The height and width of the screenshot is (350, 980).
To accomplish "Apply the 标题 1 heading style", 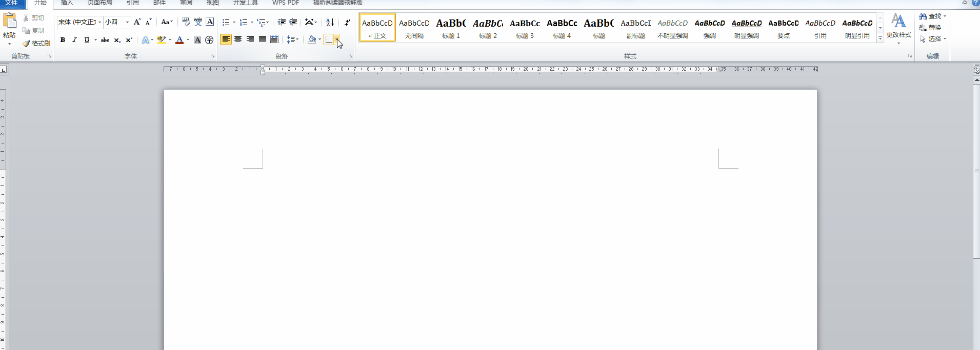I will 451,28.
